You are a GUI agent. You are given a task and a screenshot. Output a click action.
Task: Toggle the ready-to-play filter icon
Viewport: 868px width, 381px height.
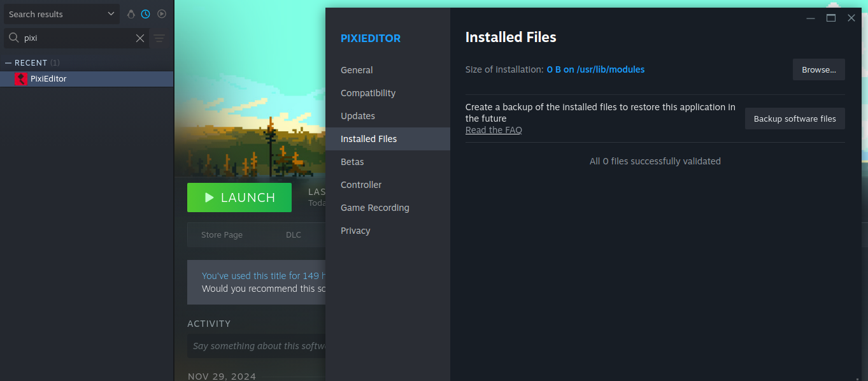162,14
